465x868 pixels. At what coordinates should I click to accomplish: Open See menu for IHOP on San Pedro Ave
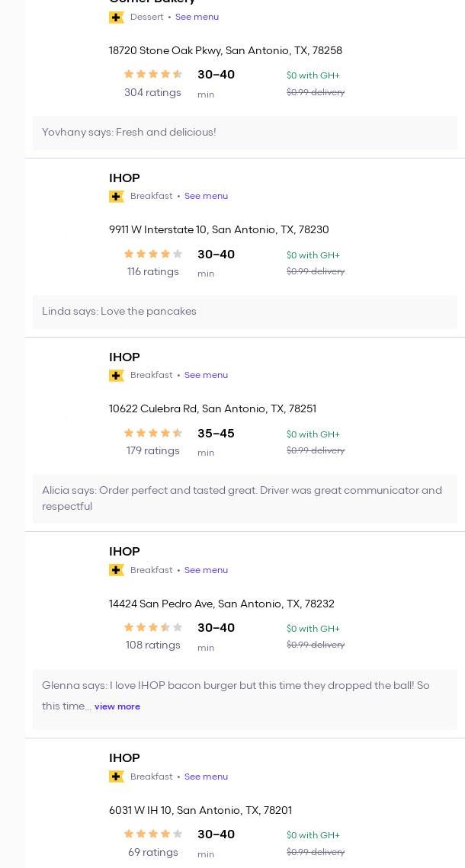coord(206,570)
